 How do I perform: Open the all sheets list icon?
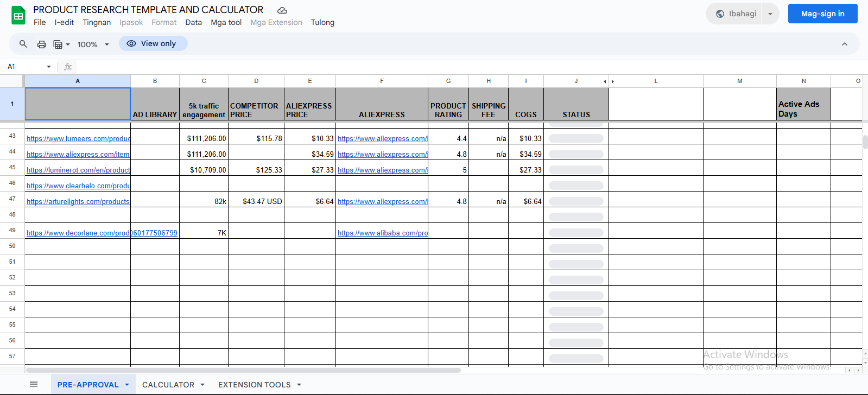click(x=34, y=384)
